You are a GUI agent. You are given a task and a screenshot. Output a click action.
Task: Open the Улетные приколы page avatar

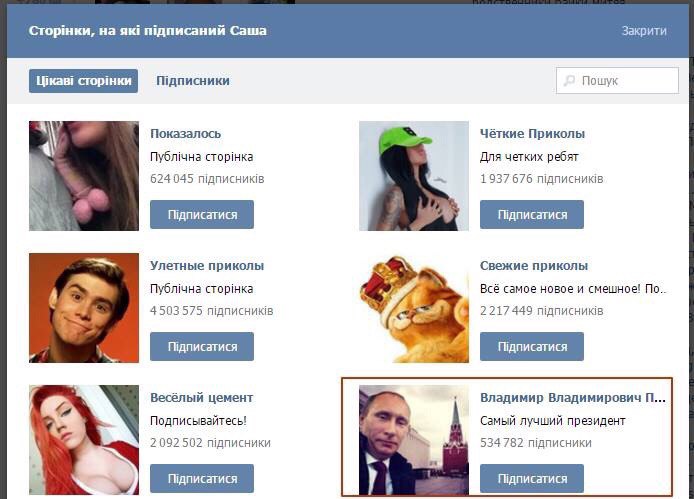[84, 308]
